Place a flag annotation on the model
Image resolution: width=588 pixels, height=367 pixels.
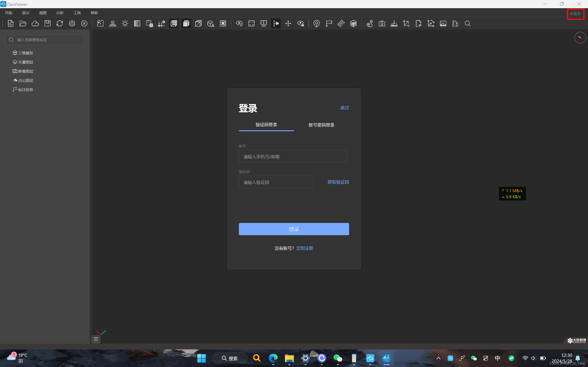point(329,23)
